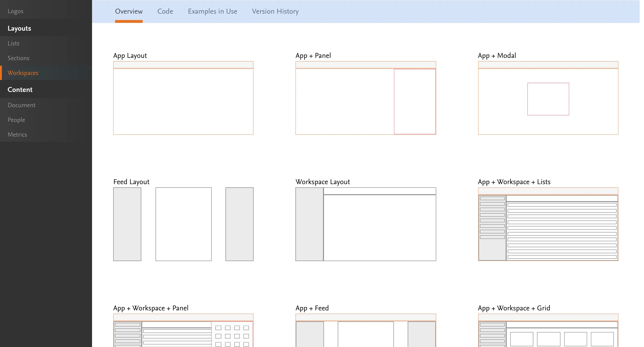Screen dimensions: 644x347
Task: Open the App + Workspace + Grid thumbnail
Action: (x=548, y=330)
